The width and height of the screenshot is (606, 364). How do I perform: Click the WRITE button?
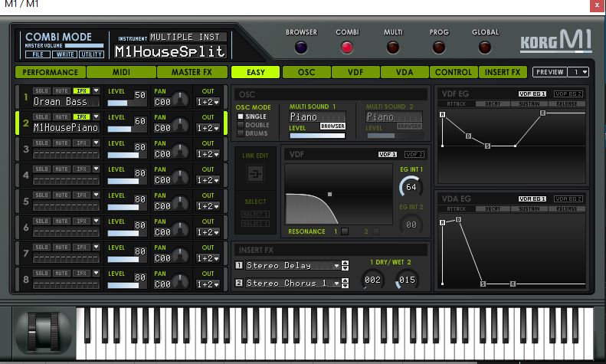tap(65, 54)
